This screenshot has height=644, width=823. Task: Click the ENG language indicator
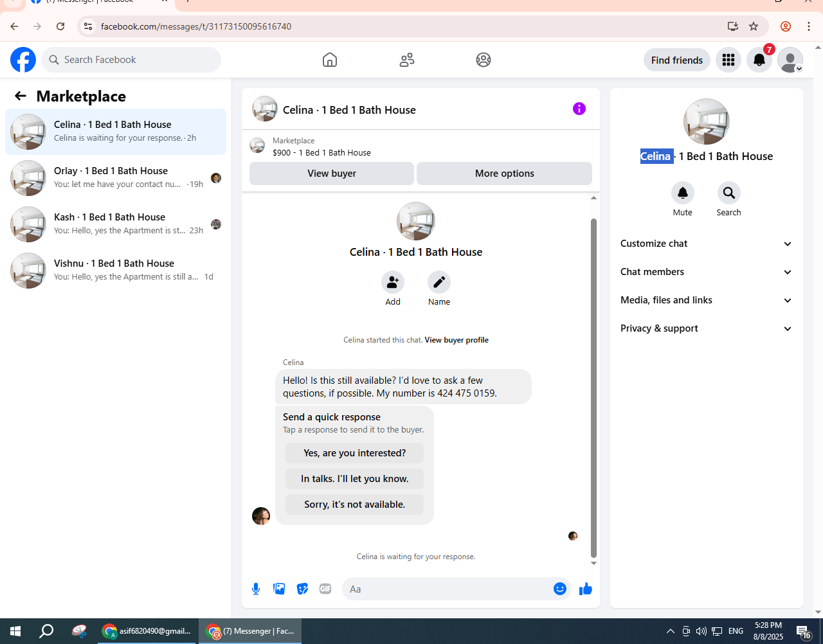736,631
